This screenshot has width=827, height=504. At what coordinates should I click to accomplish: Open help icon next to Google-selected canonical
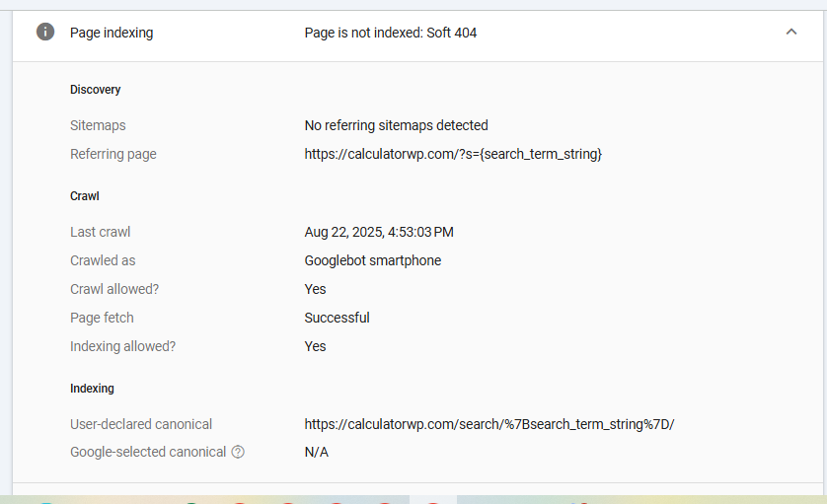click(x=238, y=452)
